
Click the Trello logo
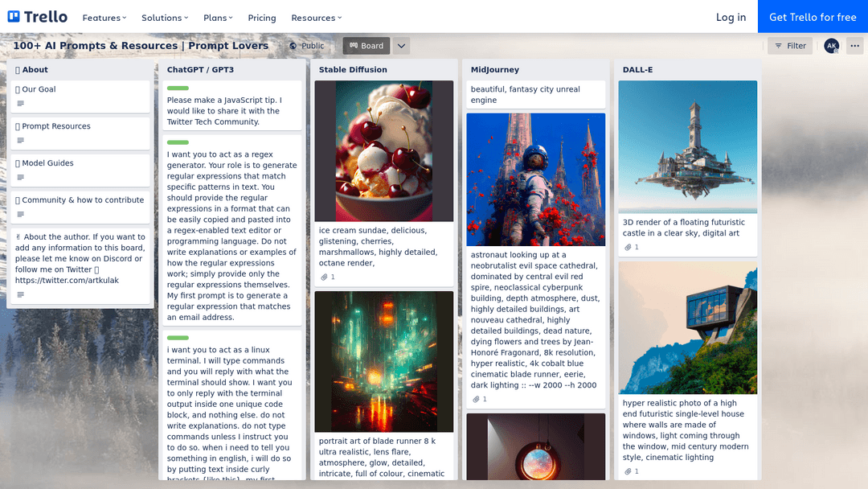38,17
